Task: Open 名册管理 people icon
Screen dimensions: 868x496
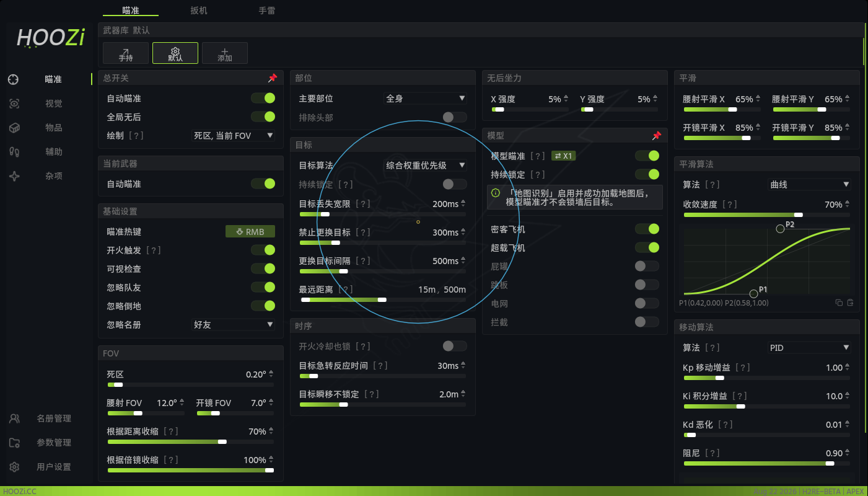Action: [x=14, y=418]
